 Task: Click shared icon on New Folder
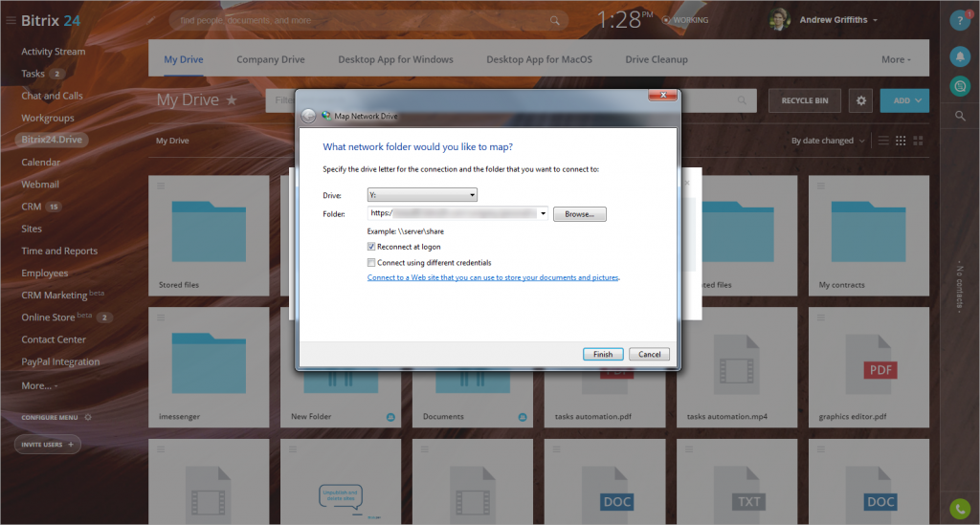click(x=390, y=417)
